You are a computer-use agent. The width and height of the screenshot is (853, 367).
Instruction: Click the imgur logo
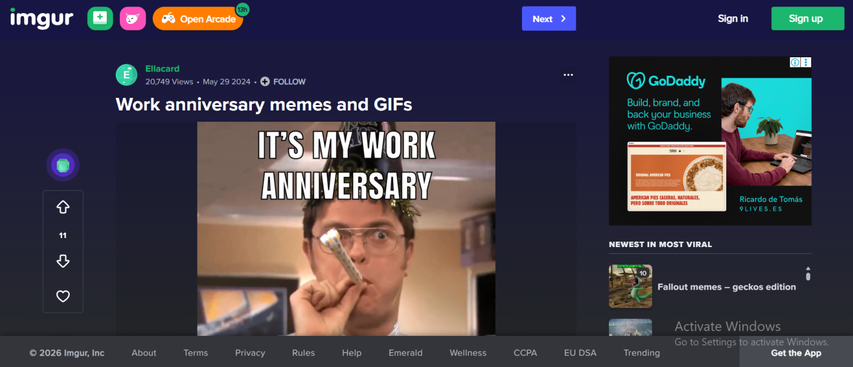coord(41,18)
